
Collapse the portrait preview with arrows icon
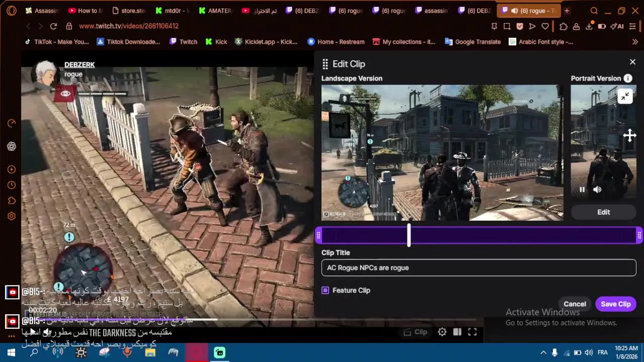tap(625, 97)
